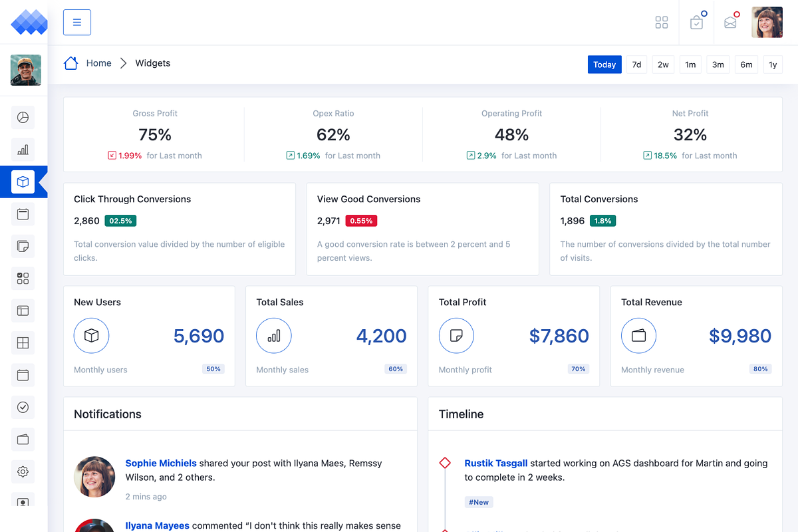The width and height of the screenshot is (798, 532).
Task: Open the checklist grid sidebar icon
Action: (23, 279)
